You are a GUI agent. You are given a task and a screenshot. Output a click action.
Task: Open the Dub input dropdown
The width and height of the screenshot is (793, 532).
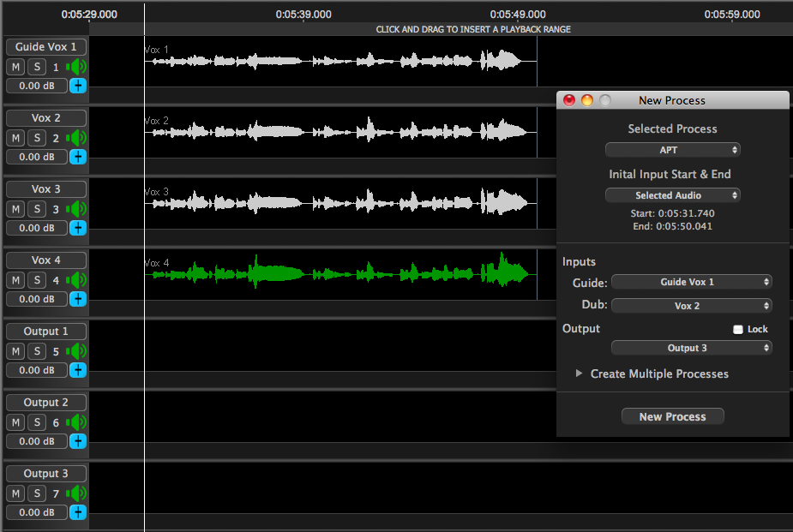pos(691,306)
